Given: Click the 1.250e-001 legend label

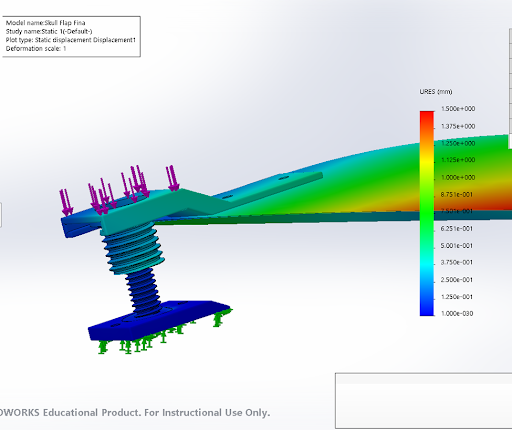Looking at the screenshot, I should [457, 297].
